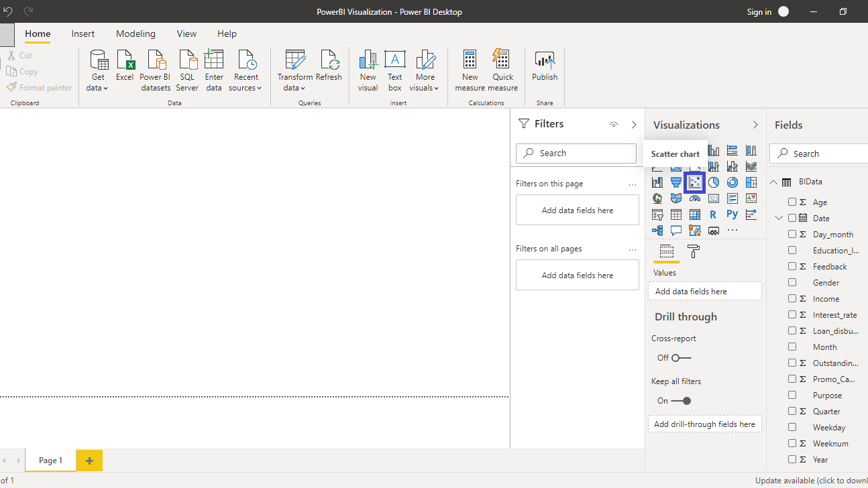Screen dimensions: 868x488
Task: Refresh the queries
Action: tap(329, 66)
